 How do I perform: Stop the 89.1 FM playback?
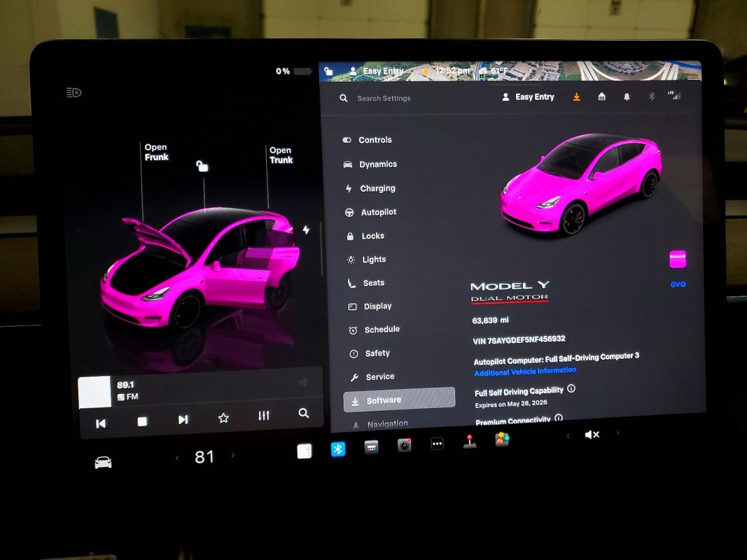(x=142, y=421)
